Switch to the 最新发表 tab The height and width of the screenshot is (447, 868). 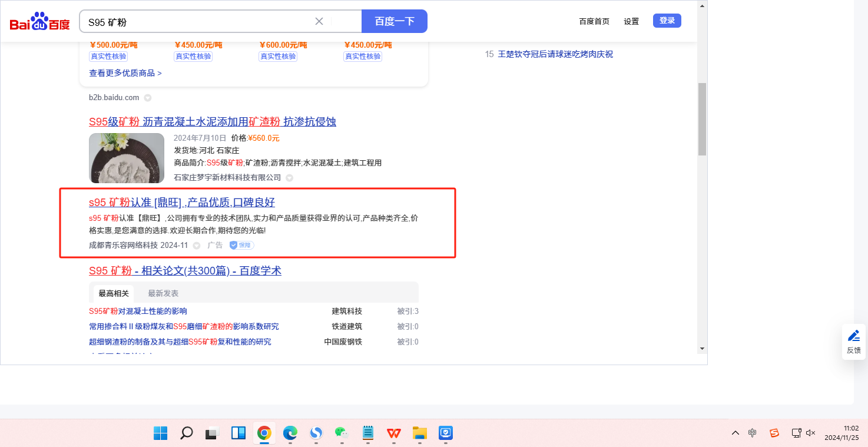[163, 293]
